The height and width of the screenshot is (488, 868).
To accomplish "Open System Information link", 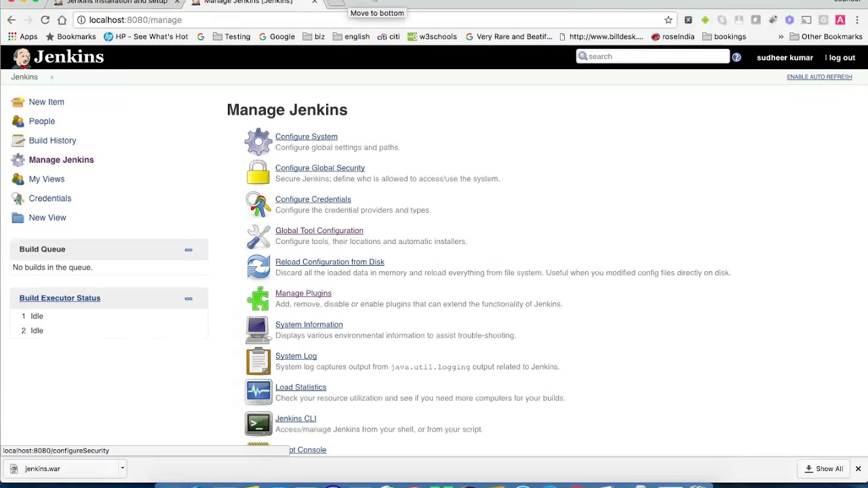I will tap(309, 325).
